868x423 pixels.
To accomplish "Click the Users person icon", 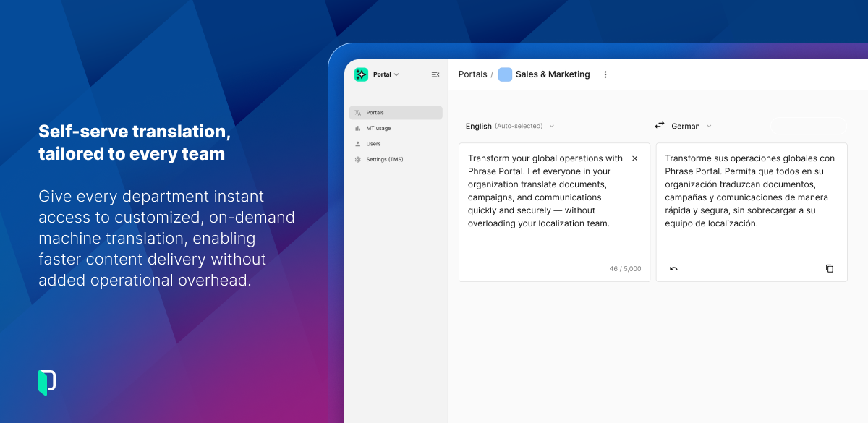I will (x=357, y=144).
